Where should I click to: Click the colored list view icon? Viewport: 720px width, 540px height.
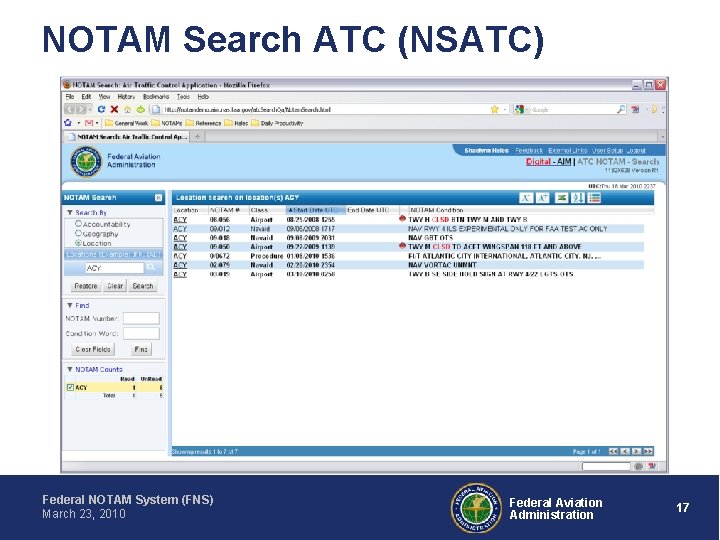(x=594, y=198)
